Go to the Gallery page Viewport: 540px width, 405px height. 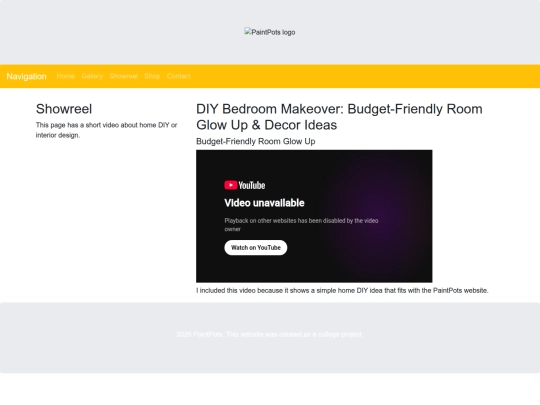[92, 76]
